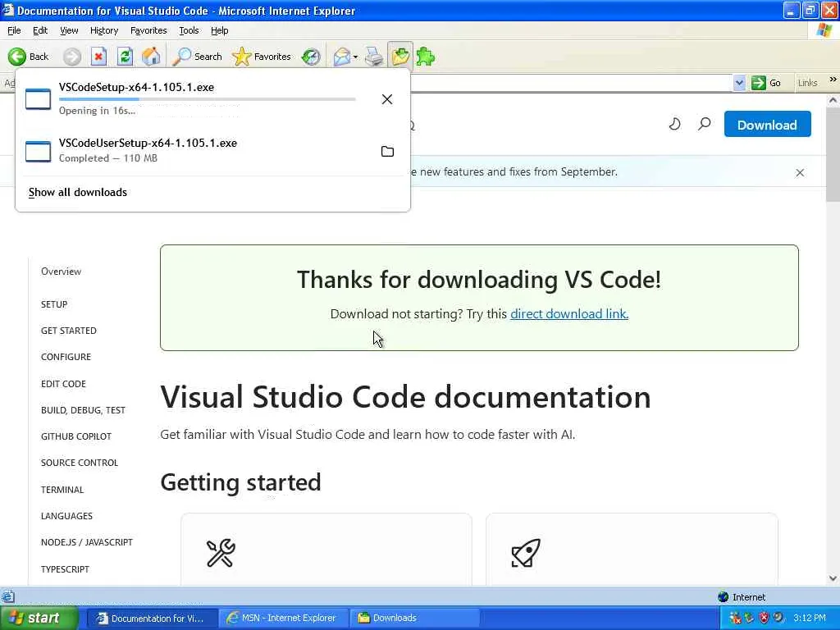Open TERMINAL sidebar section
Screen dimensions: 840x630
tap(62, 490)
